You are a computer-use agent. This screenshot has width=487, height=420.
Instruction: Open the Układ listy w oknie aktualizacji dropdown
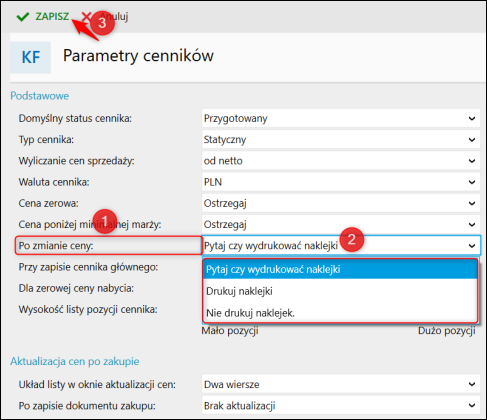(x=341, y=384)
